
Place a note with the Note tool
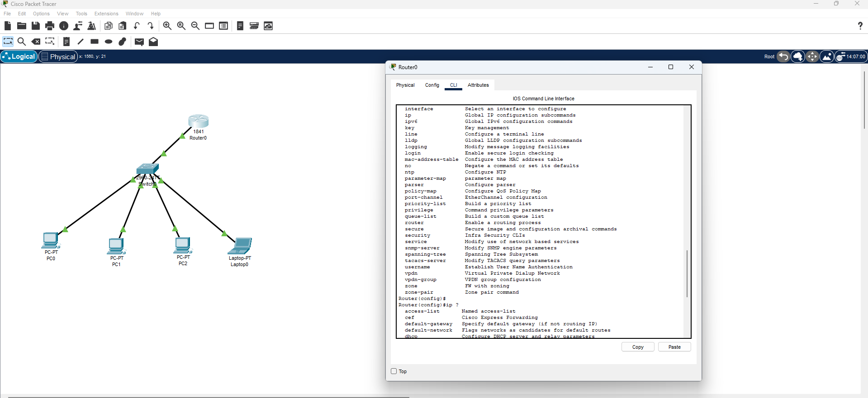point(66,42)
